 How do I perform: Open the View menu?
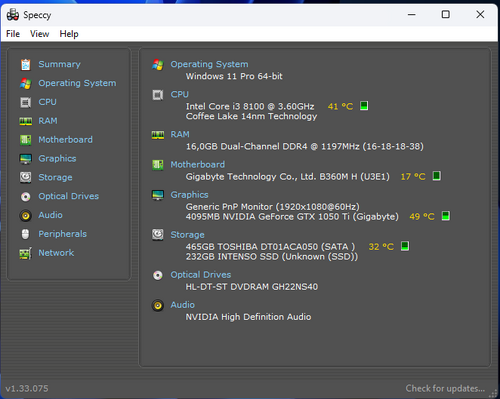tap(39, 34)
